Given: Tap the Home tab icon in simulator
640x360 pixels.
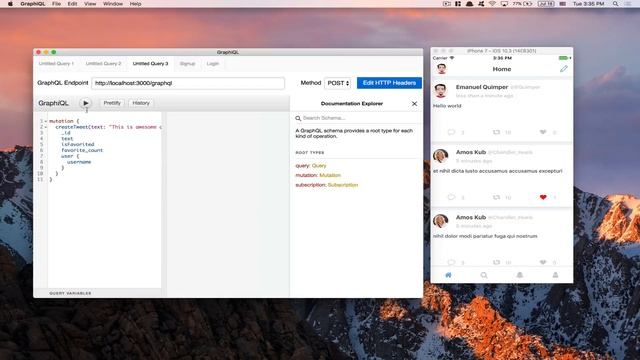Looking at the screenshot, I should pos(448,275).
